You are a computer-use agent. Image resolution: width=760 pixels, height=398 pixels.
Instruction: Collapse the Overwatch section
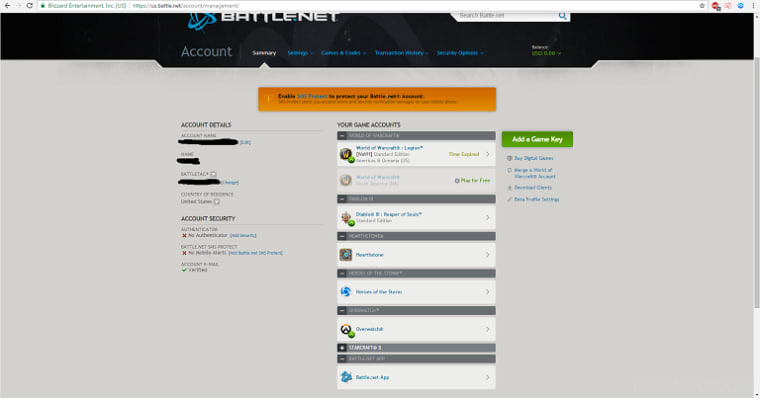pos(342,310)
